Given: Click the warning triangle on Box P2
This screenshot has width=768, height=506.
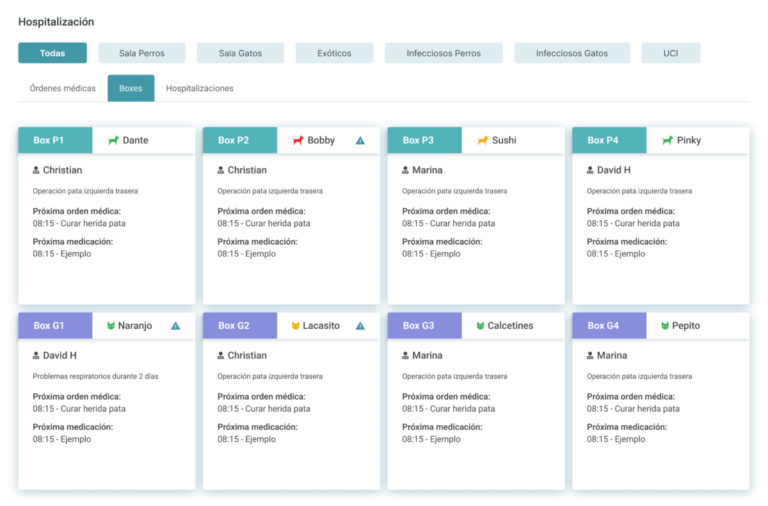Looking at the screenshot, I should tap(360, 141).
